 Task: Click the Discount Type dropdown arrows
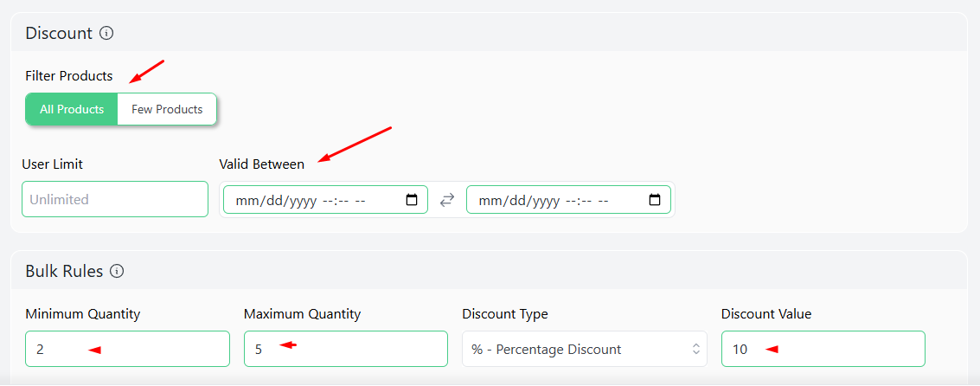pyautogui.click(x=696, y=349)
